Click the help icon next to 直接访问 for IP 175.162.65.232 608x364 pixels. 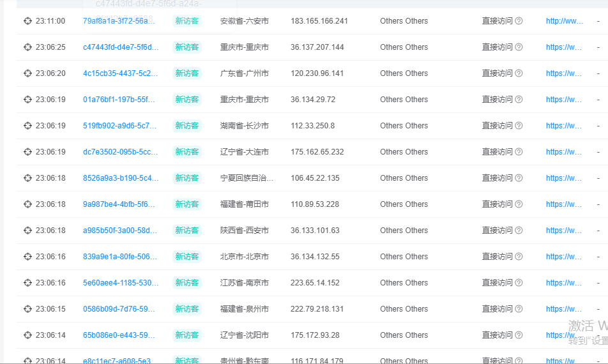[519, 152]
